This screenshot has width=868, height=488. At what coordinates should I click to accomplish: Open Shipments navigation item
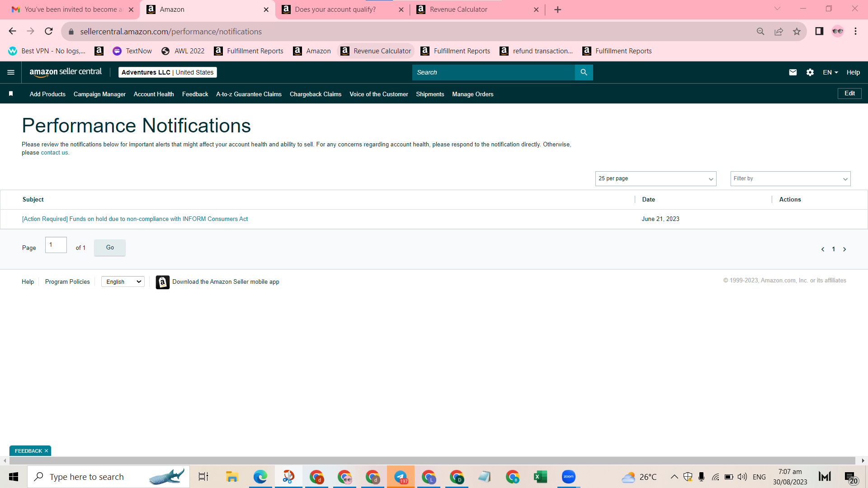coord(430,94)
